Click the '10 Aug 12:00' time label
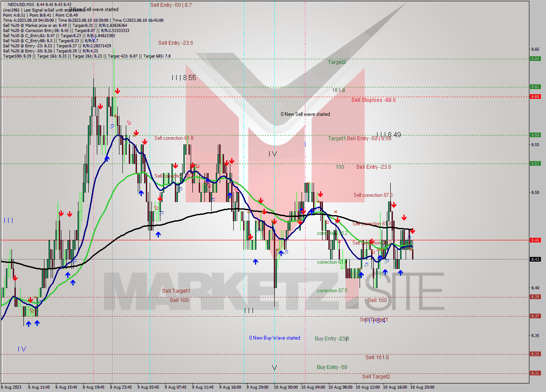Viewport: 546px width, 392px height. (x=367, y=387)
